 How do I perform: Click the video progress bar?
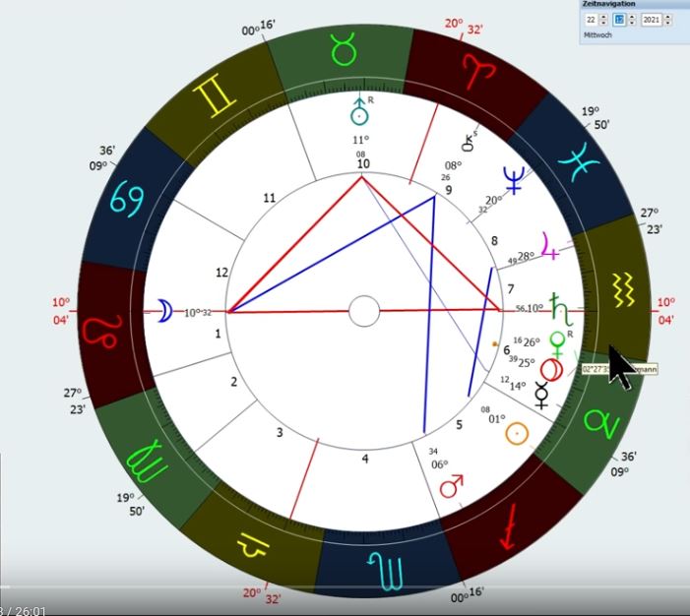click(x=345, y=586)
